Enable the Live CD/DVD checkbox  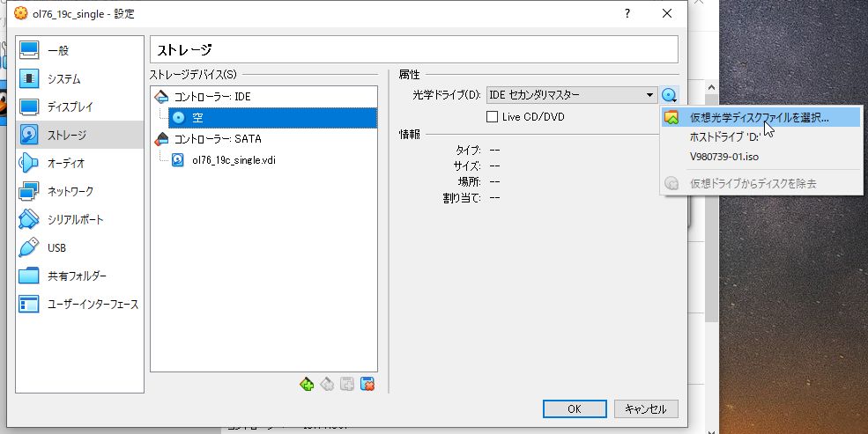[x=492, y=117]
